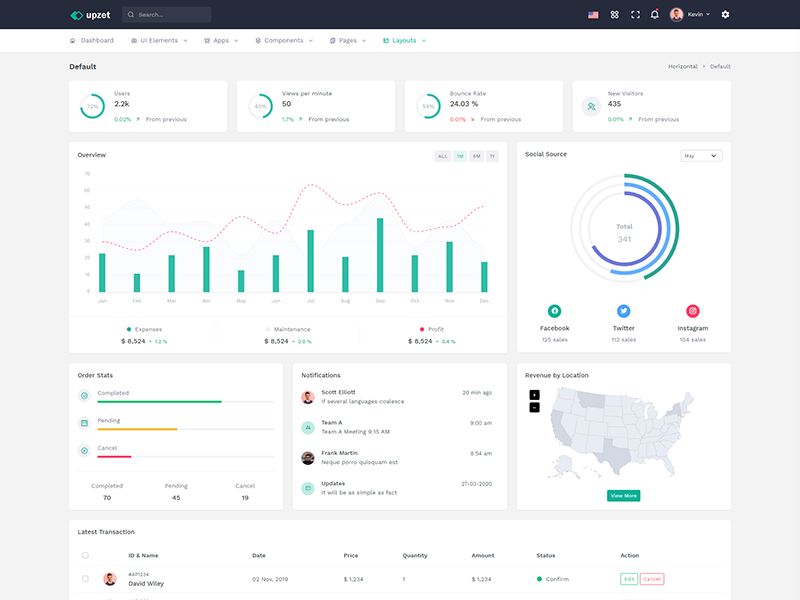Zoom in on the revenue map
This screenshot has width=800, height=600.
[534, 394]
